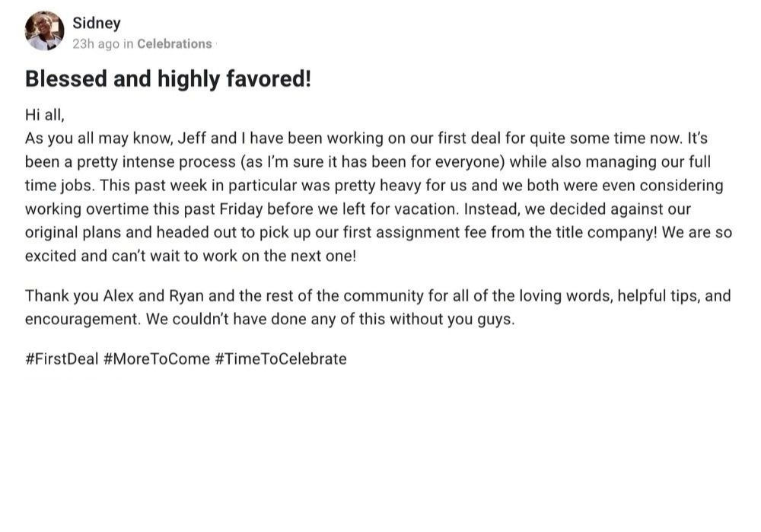Viewport: 761px width, 532px height.
Task: Select the #TimeToCelebrate hashtag
Action: coord(281,358)
